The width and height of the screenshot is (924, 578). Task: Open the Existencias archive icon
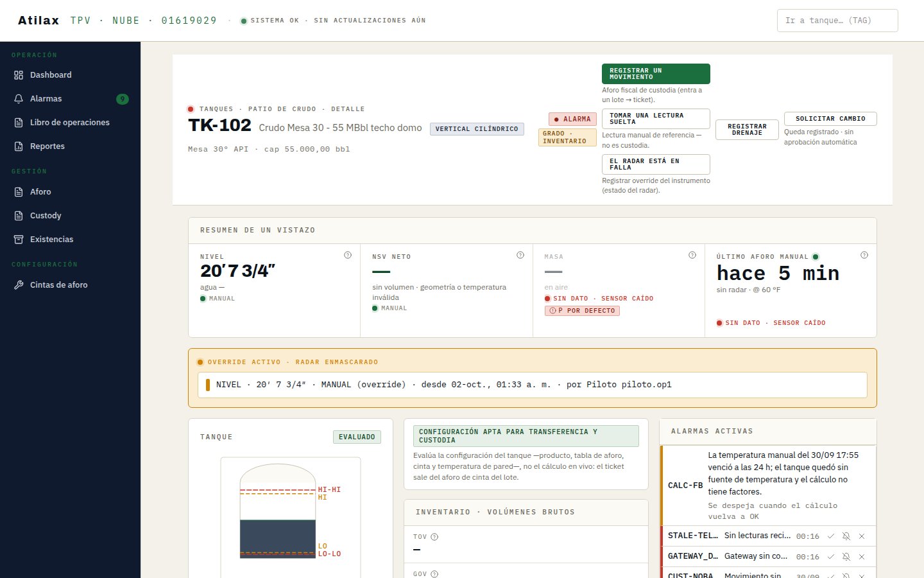(19, 240)
